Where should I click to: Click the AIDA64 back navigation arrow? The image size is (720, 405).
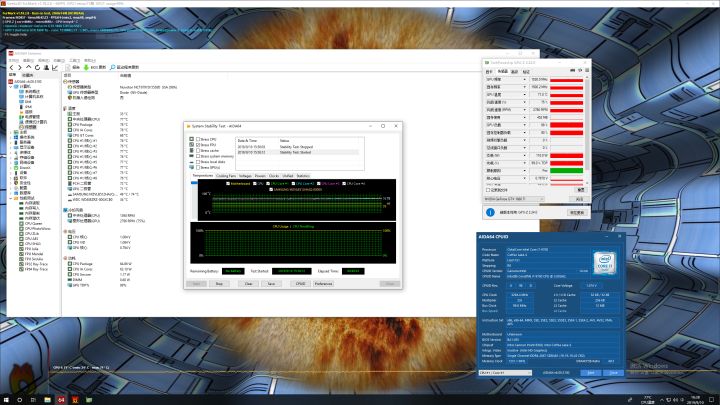(x=12, y=68)
